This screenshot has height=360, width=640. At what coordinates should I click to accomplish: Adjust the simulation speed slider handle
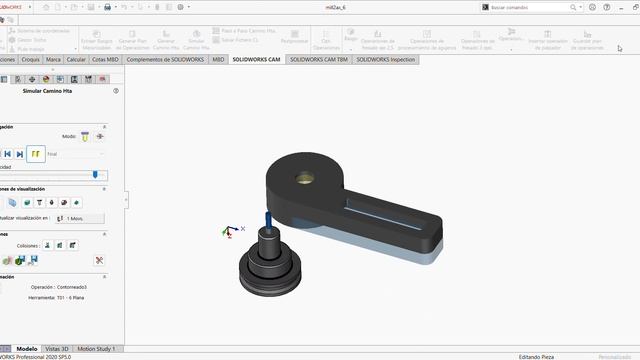coord(95,175)
